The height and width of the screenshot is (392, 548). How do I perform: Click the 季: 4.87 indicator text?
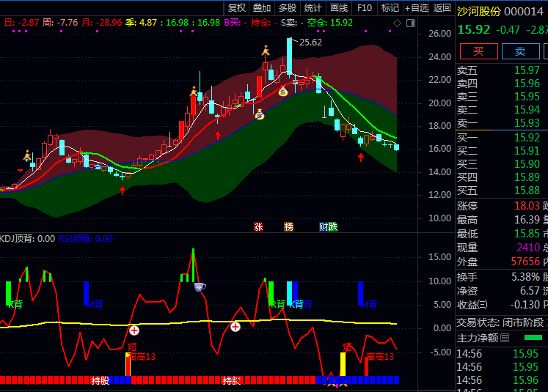pos(141,23)
